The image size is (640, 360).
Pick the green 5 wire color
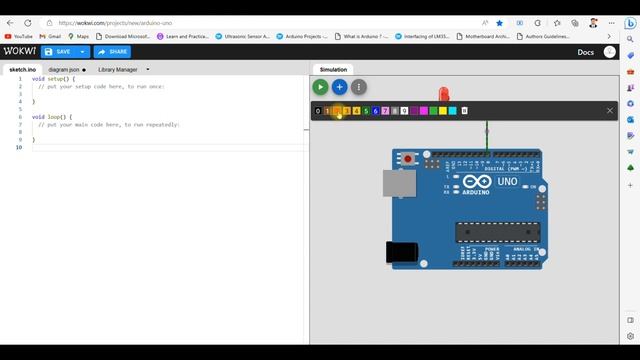366,111
